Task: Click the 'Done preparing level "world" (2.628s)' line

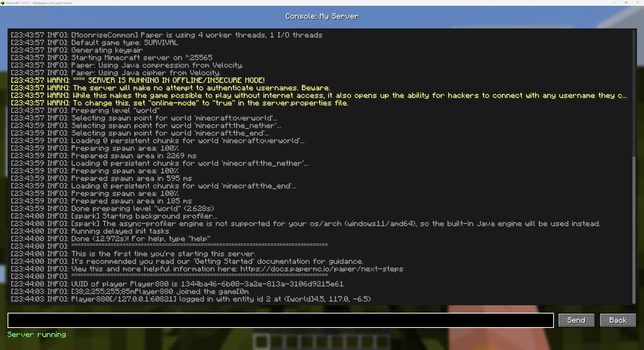Action: [112, 208]
